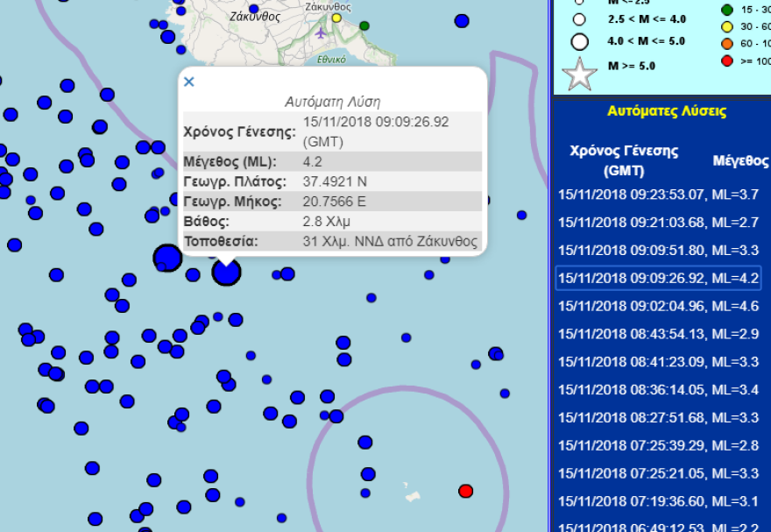Click the orange depth legend circle
771x532 pixels.
(x=726, y=42)
